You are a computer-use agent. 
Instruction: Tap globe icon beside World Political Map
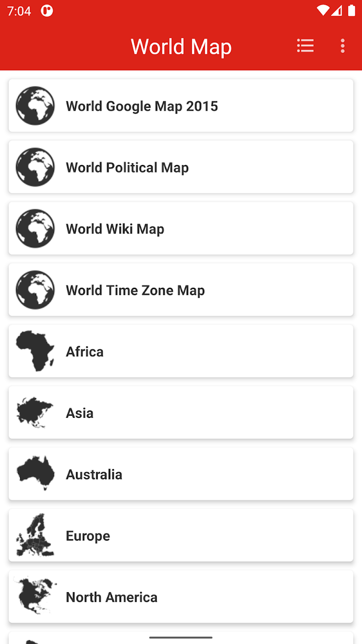[35, 167]
